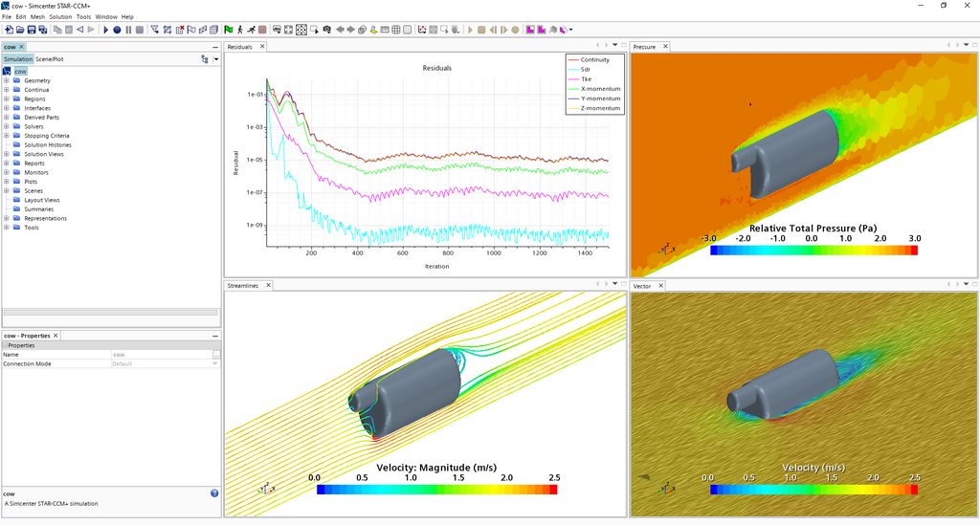Screen dimensions: 980x525
Task: Click the Step solver walking-man icon
Action: click(x=240, y=30)
